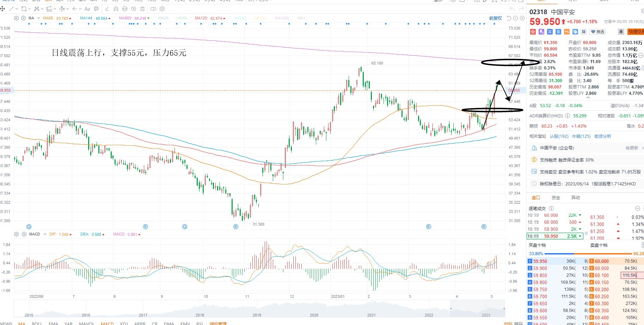Open the line drawing tool dropdown arrow
The height and width of the screenshot is (325, 644).
[x=17, y=9]
